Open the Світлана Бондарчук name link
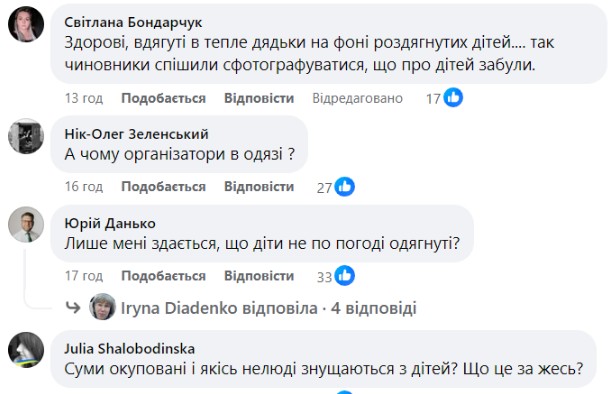Viewport: 611px width, 394px height. [133, 22]
